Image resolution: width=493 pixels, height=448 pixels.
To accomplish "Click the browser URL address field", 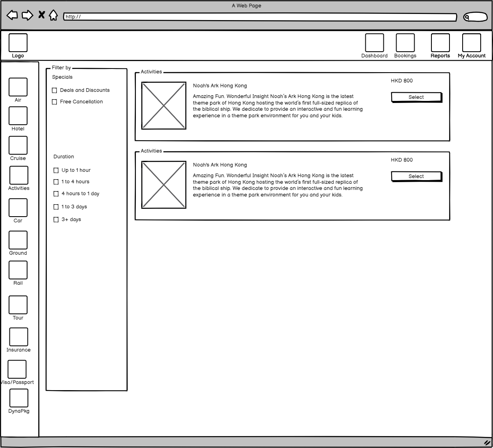I will click(260, 17).
